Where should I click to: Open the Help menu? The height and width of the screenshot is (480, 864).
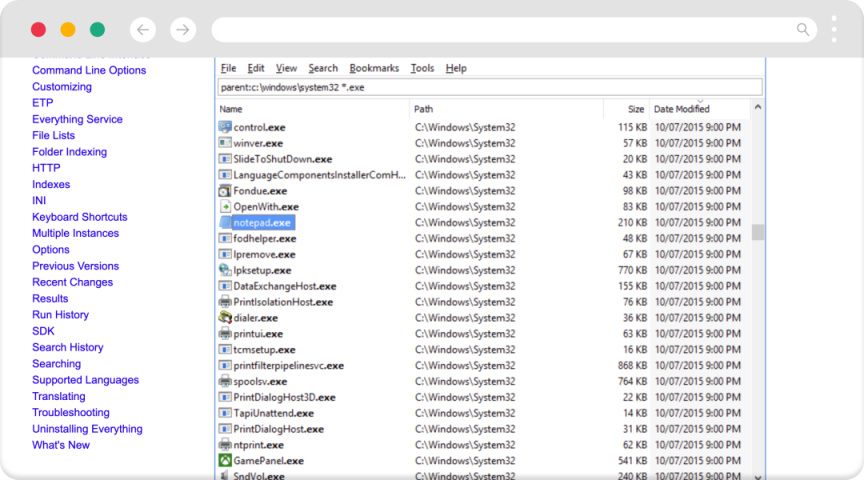pyautogui.click(x=456, y=68)
